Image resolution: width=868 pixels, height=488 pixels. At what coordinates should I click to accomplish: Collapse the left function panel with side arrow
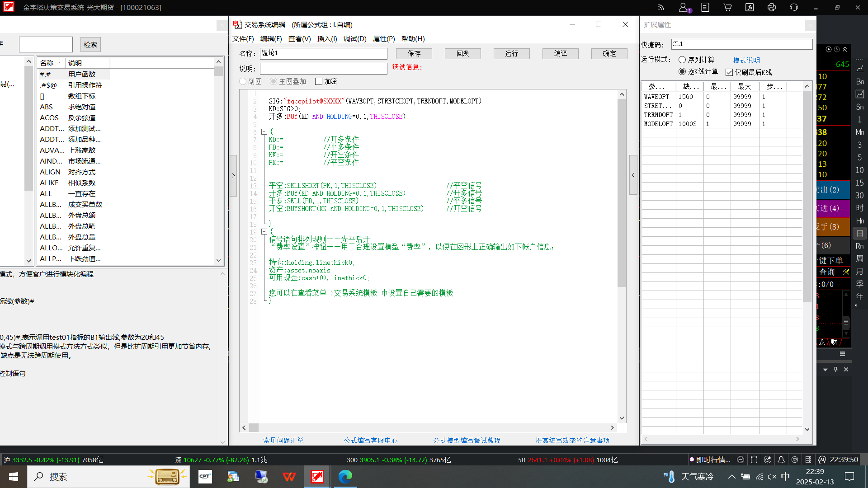pyautogui.click(x=233, y=176)
